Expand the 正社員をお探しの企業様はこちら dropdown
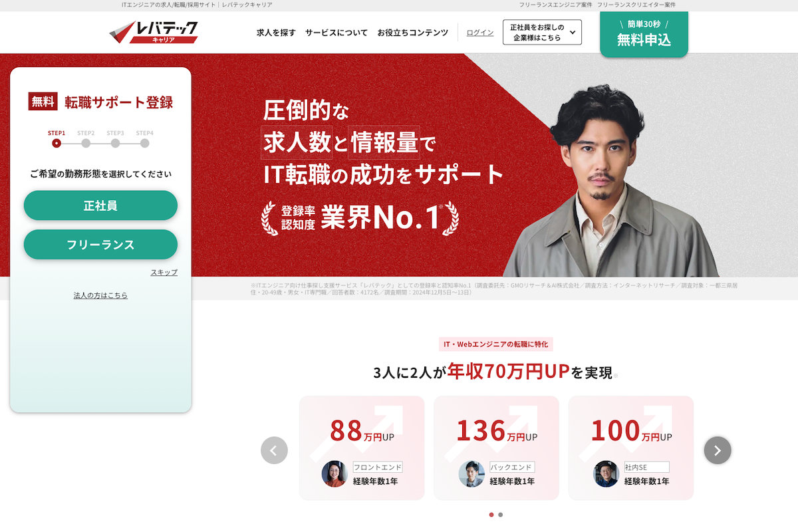Viewport: 798px width, 532px height. 542,32
